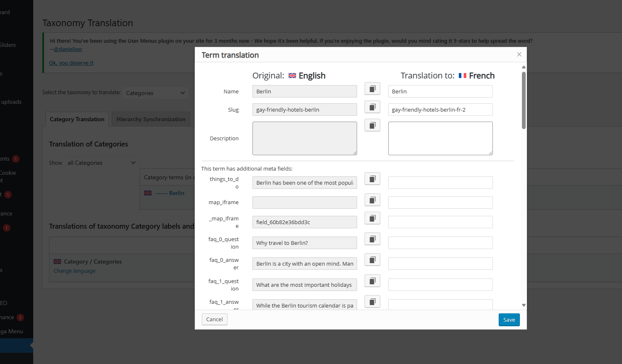Screen dimensions: 622x364
Task: Copy things_to_do meta field from original
Action: click(372, 178)
